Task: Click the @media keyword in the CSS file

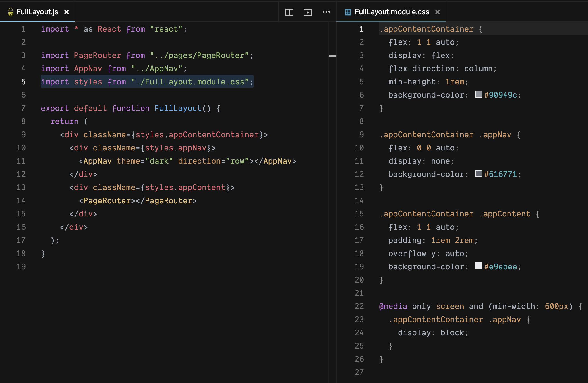Action: 393,306
